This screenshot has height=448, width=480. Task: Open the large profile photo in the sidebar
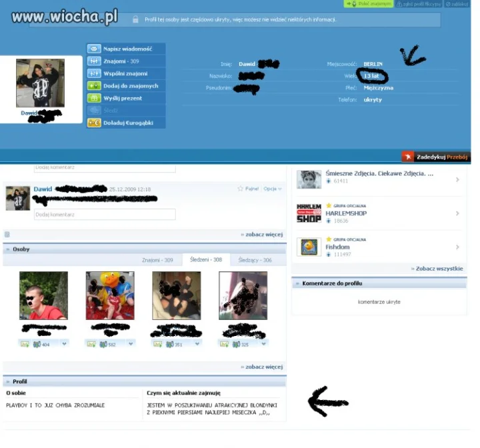[x=40, y=83]
